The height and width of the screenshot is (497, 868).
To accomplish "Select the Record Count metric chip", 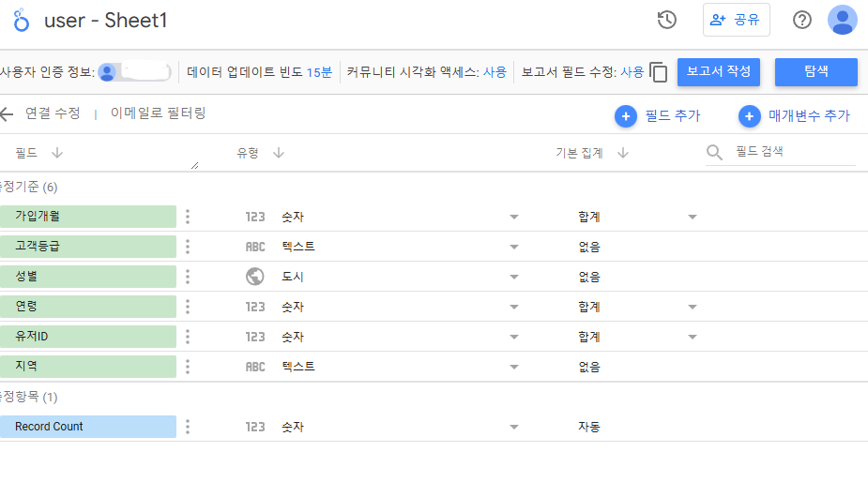I will [x=88, y=426].
